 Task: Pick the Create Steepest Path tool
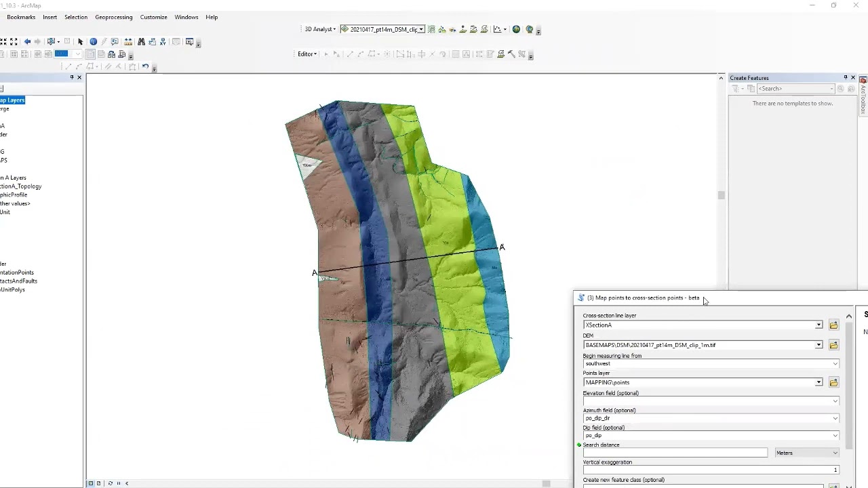click(x=442, y=29)
